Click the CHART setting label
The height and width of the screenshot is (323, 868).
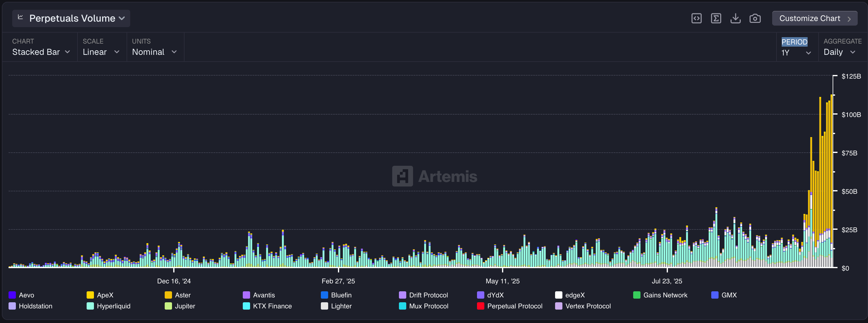point(23,41)
